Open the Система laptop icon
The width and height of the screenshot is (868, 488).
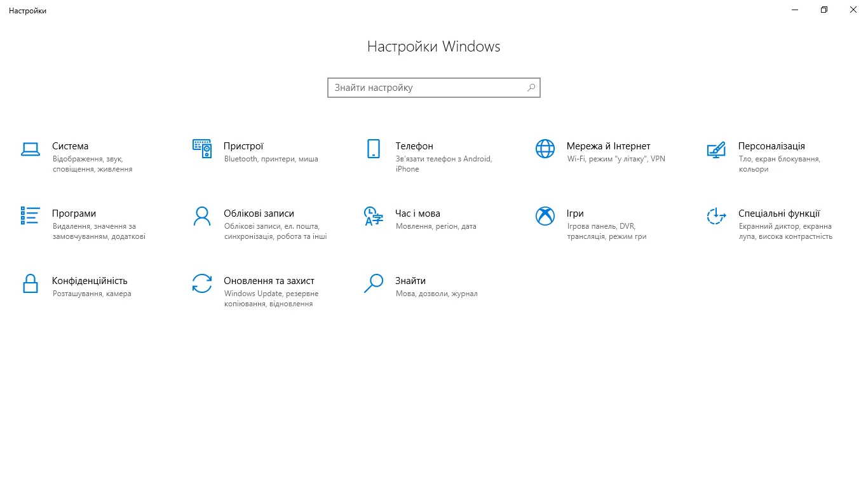[31, 149]
